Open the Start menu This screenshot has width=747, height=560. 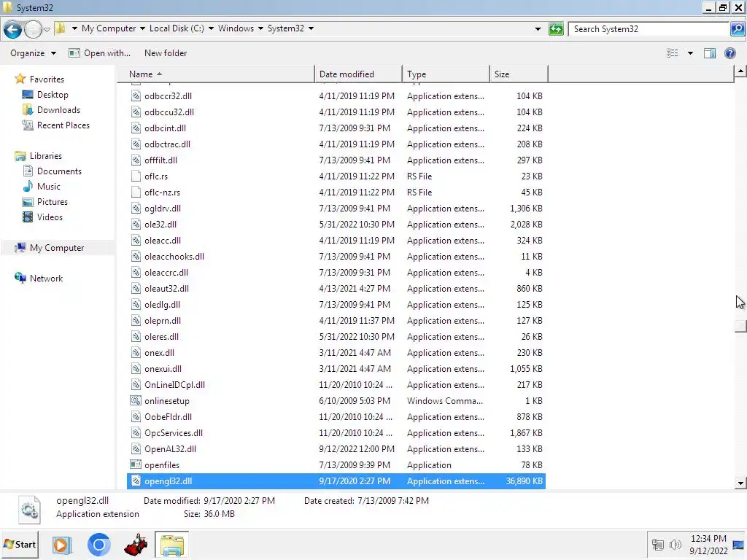click(x=20, y=545)
